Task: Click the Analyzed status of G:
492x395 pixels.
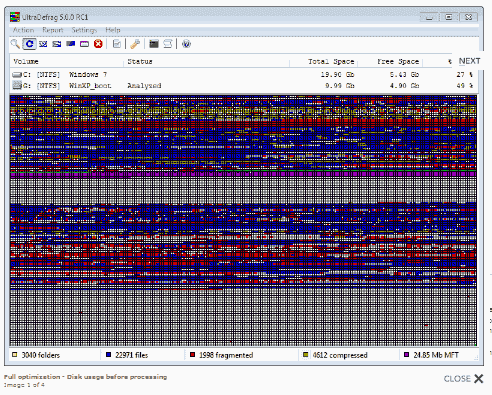Action: click(x=144, y=86)
